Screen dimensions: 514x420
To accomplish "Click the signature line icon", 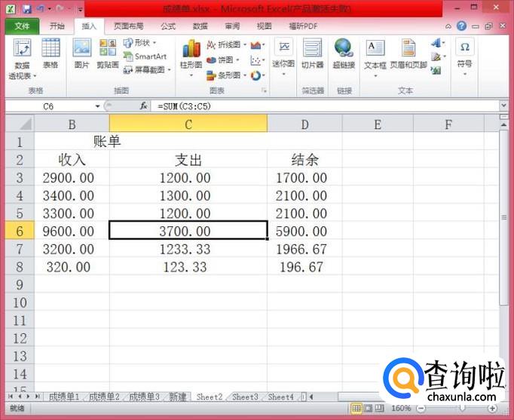I will click(x=438, y=57).
